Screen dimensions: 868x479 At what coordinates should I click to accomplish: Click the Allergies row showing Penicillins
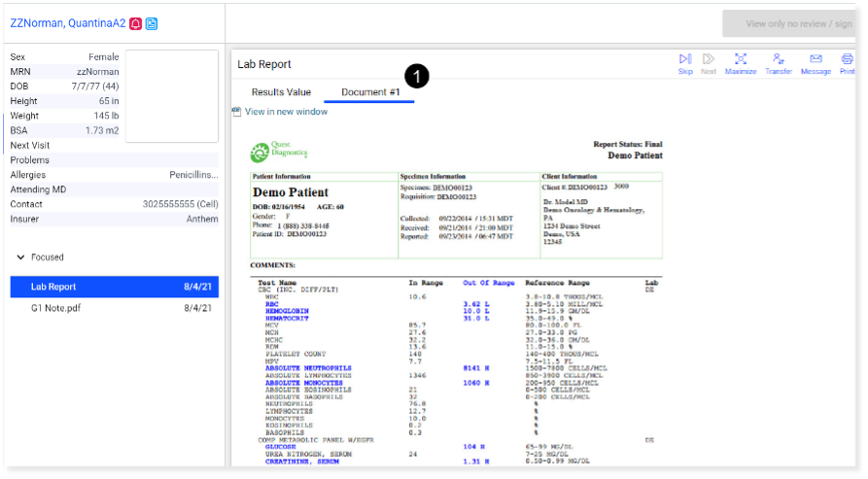pos(114,175)
